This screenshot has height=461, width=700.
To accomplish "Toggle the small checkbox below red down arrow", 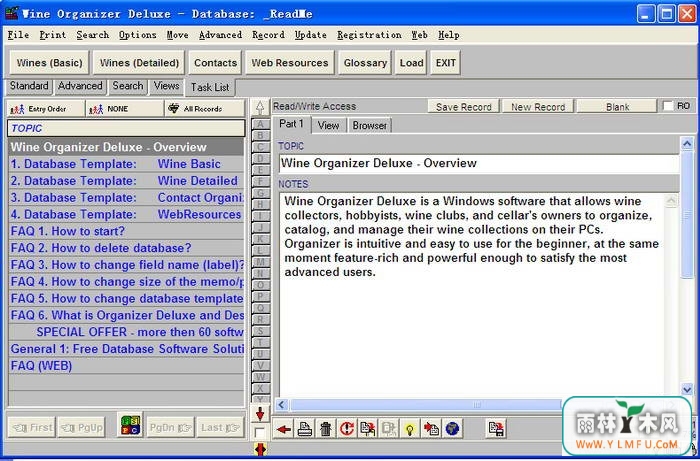I will pos(259,432).
